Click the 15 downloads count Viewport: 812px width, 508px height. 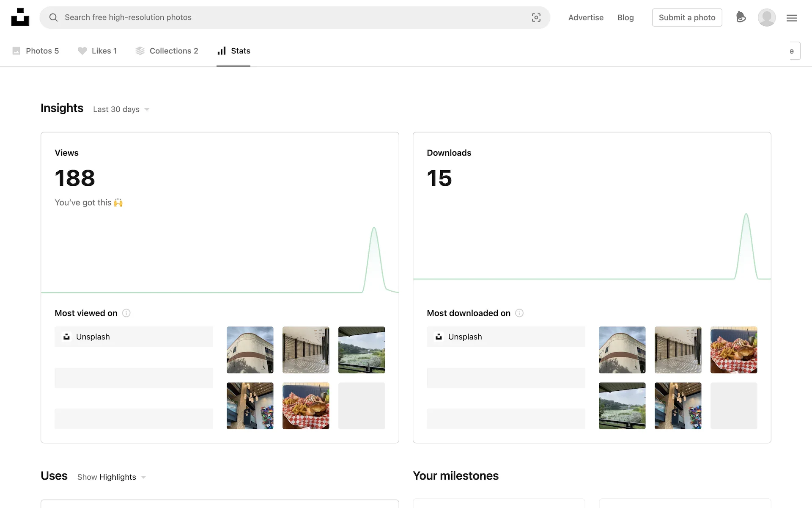pos(439,178)
